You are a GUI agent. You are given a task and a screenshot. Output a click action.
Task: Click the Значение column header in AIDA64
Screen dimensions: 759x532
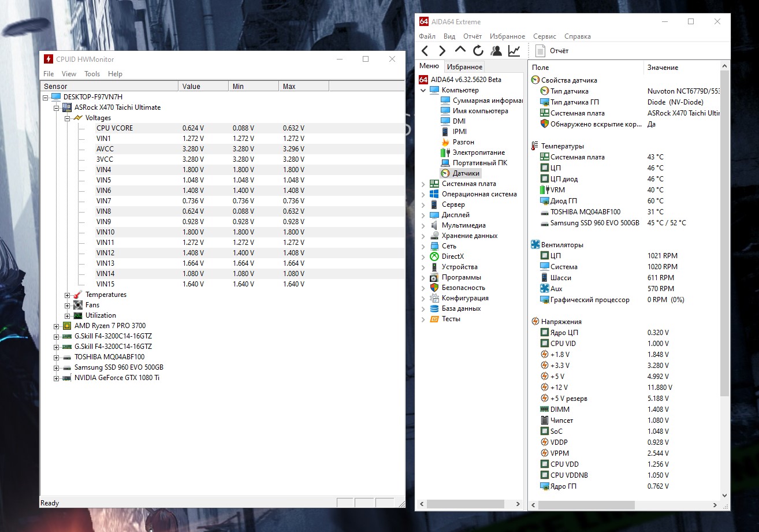[x=682, y=68]
